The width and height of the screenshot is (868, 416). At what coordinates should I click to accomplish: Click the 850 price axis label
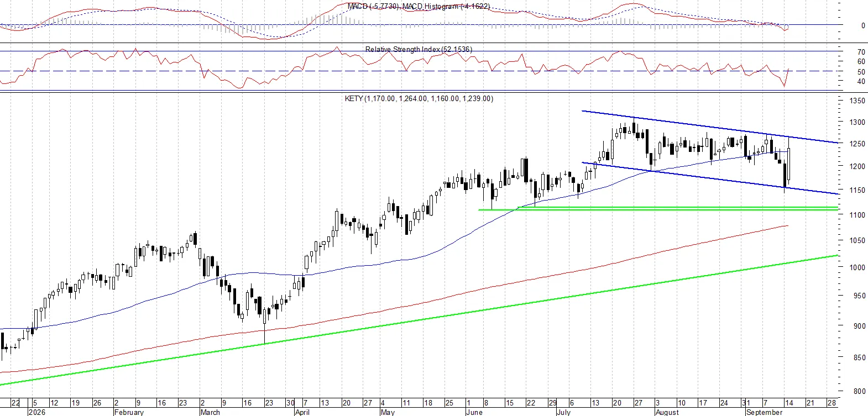tap(859, 358)
